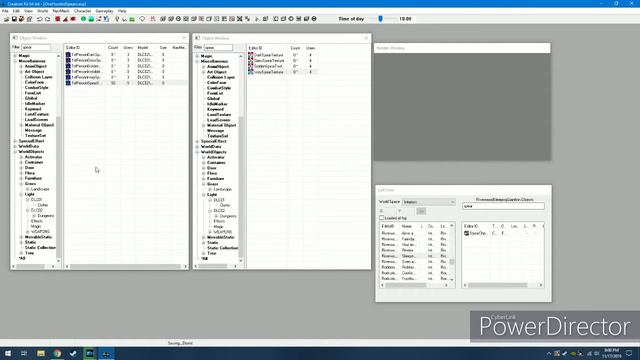Click the lightbulb toolbar icon

(117, 19)
